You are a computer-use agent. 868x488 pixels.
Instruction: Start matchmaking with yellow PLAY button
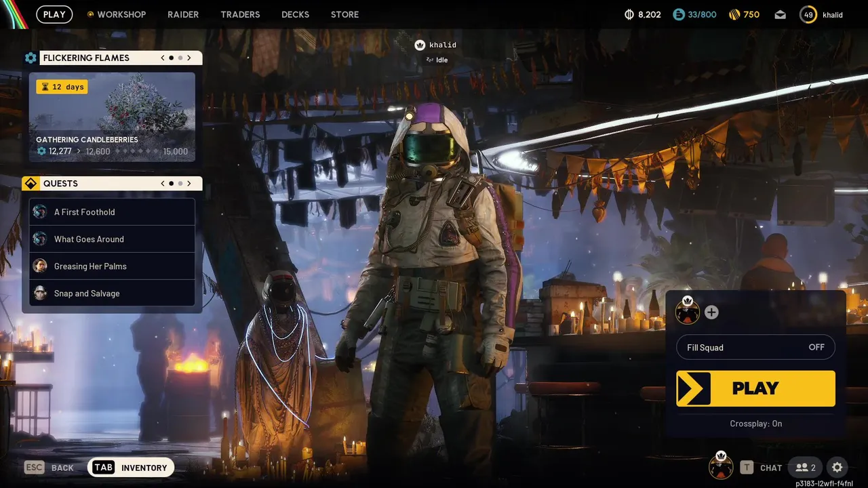(755, 388)
